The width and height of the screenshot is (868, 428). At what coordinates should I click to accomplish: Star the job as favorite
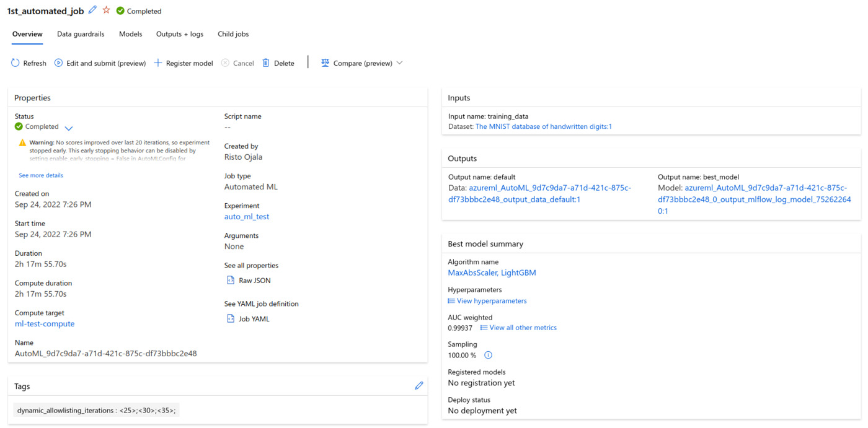(x=106, y=10)
